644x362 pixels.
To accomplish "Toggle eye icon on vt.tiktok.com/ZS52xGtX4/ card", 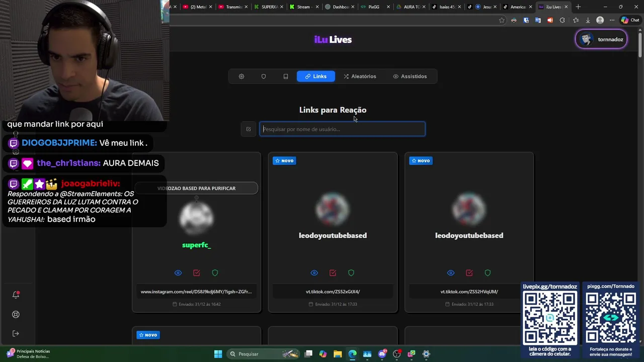I will pyautogui.click(x=314, y=273).
